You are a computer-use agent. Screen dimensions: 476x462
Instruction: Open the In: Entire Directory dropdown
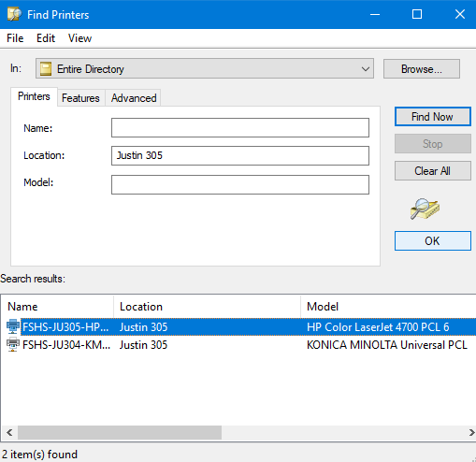(205, 68)
